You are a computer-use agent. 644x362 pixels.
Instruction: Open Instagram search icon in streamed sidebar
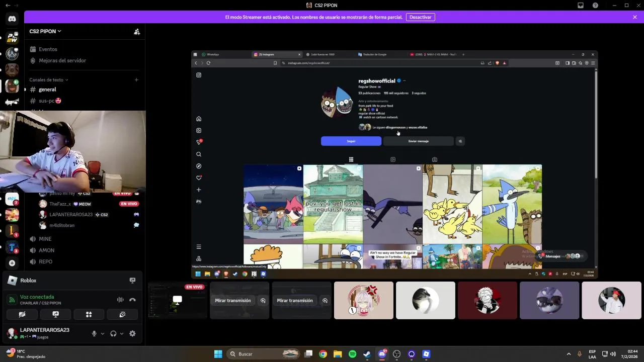(199, 154)
